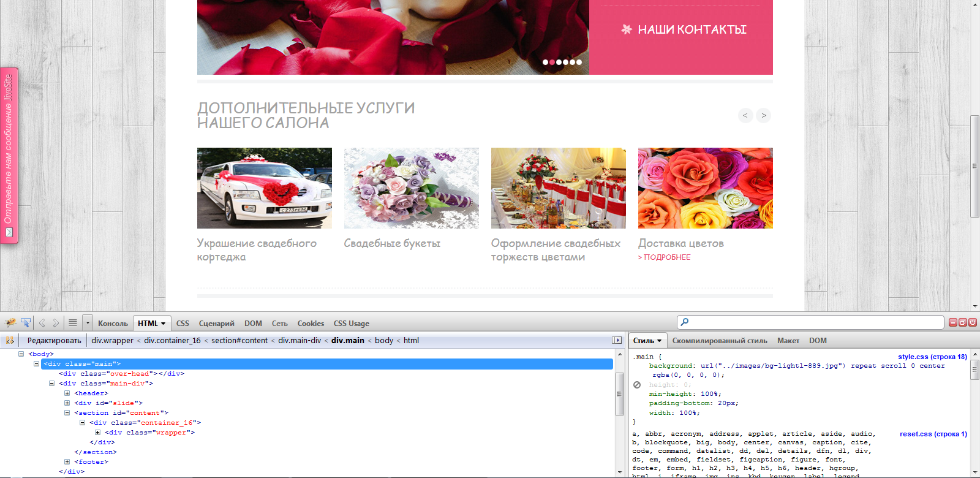
Task: Show previous services with the left arrow
Action: 745,115
